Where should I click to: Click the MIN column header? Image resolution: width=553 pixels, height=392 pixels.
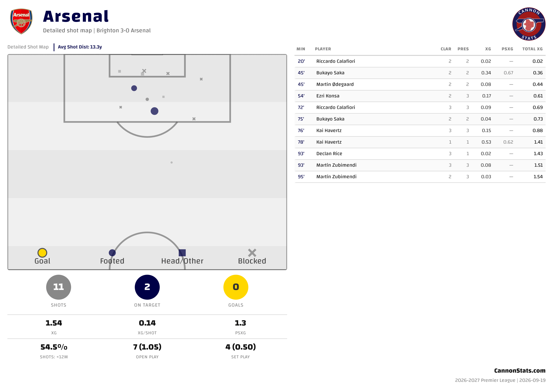[301, 49]
